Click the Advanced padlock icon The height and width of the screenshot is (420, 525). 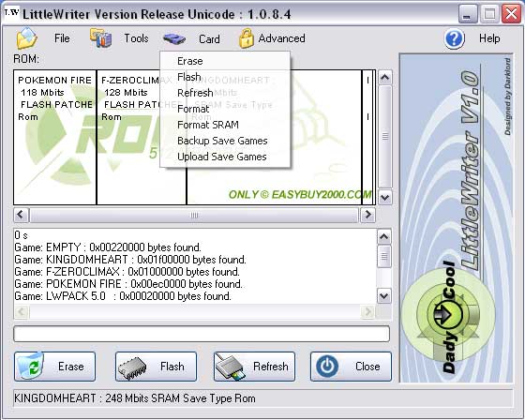click(x=246, y=37)
